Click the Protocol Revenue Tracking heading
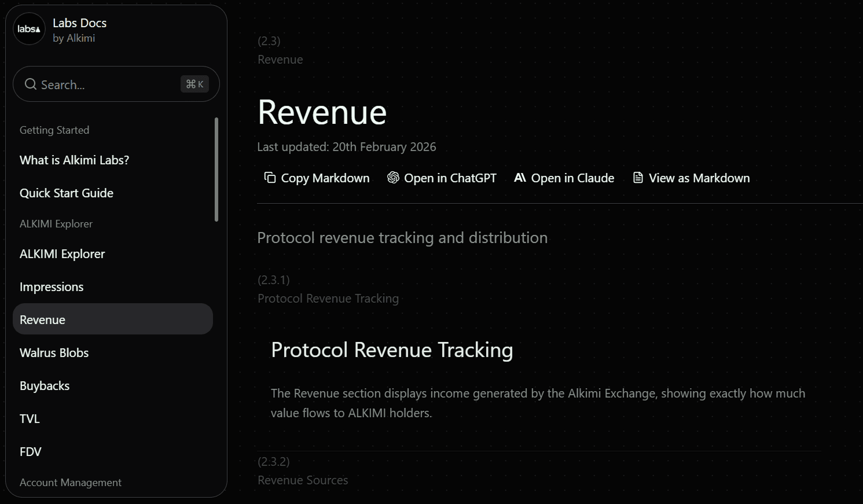Image resolution: width=863 pixels, height=504 pixels. tap(392, 350)
